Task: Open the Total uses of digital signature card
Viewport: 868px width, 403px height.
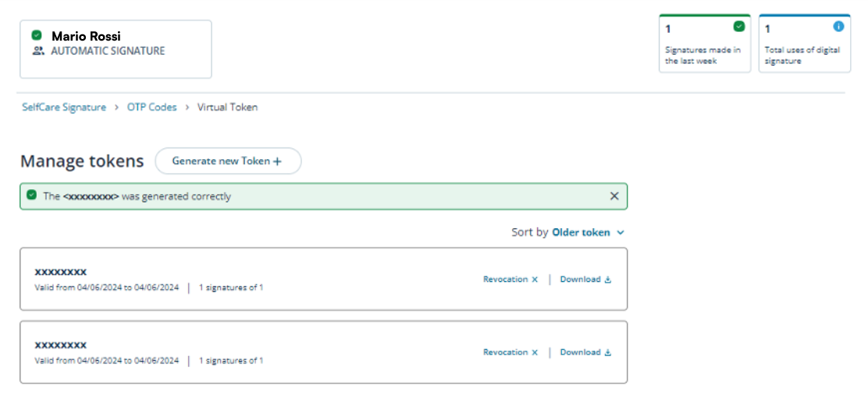Action: pyautogui.click(x=804, y=45)
